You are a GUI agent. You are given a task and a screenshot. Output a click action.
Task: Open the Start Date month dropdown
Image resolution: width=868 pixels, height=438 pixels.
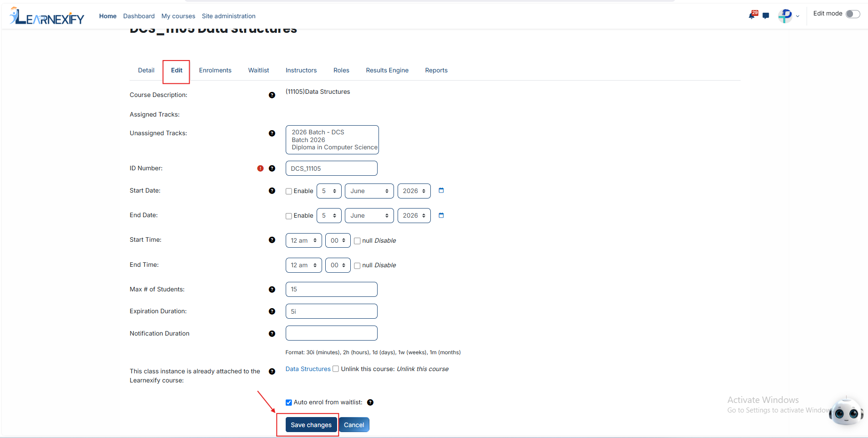(x=369, y=191)
